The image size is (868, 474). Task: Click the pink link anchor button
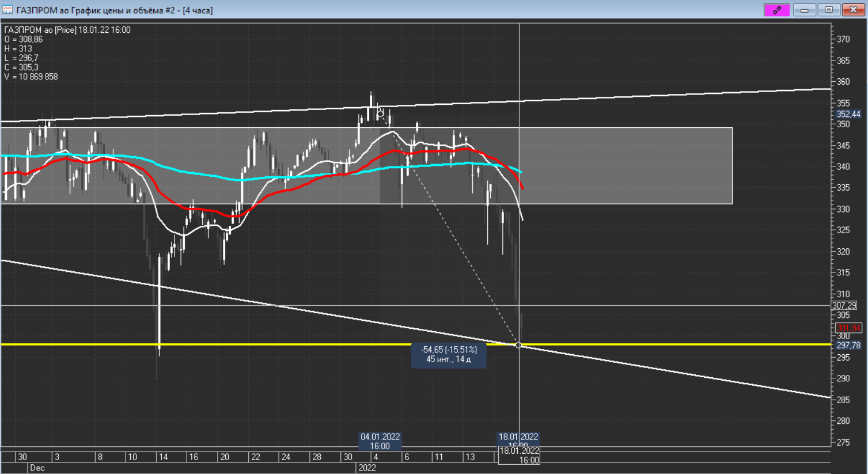776,10
